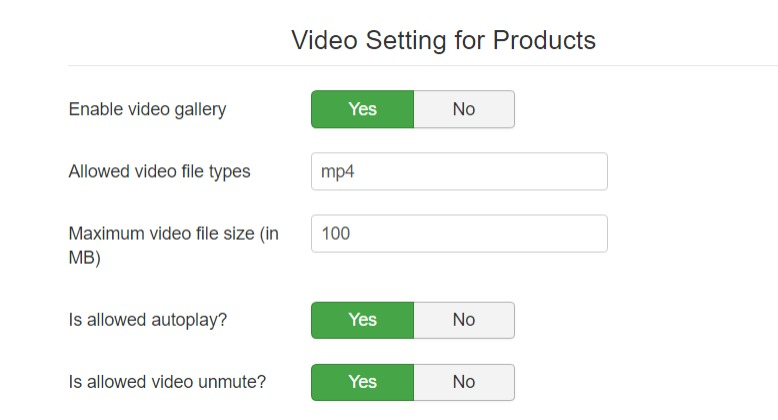
Task: Click the '(in MB)' part of size label
Action: pos(86,256)
